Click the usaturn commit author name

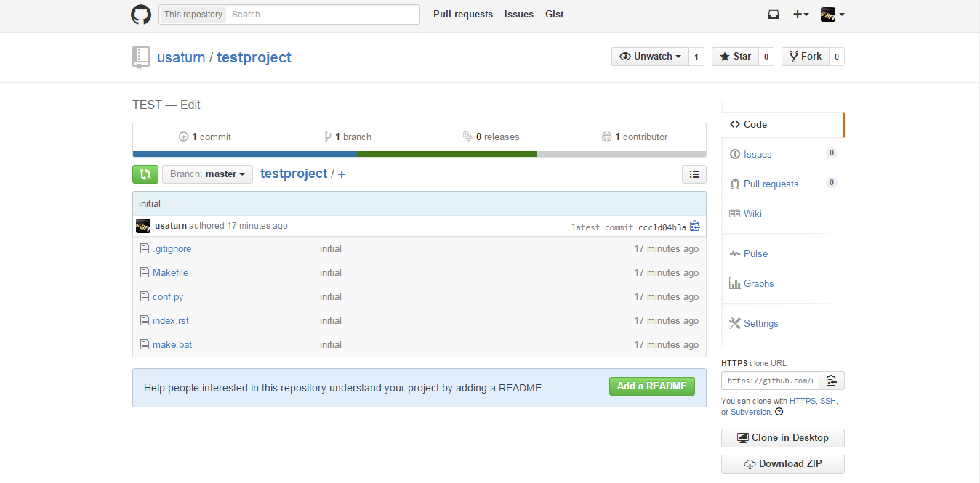click(171, 226)
